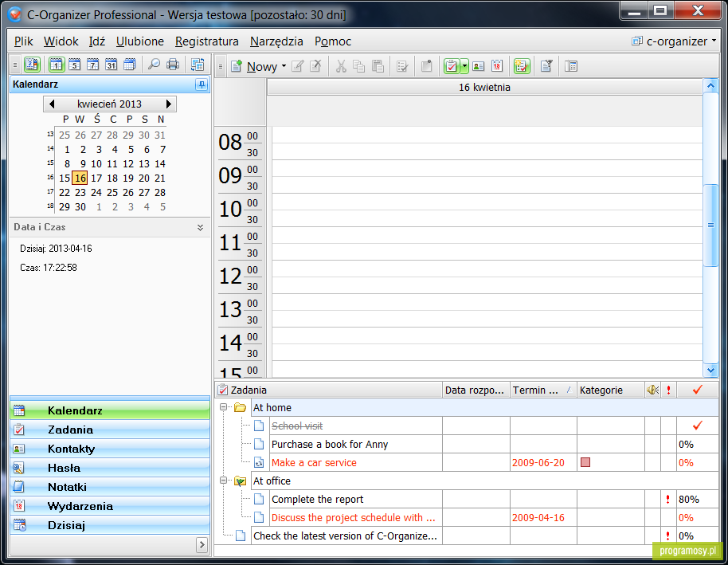Select the Kalendarz section in sidebar
Image resolution: width=728 pixels, height=565 pixels.
(x=110, y=410)
